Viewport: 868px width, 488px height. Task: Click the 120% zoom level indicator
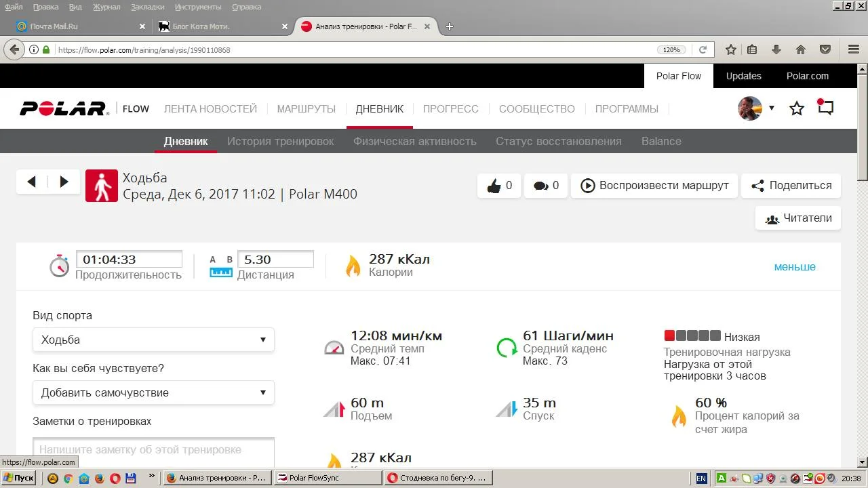pyautogui.click(x=671, y=49)
